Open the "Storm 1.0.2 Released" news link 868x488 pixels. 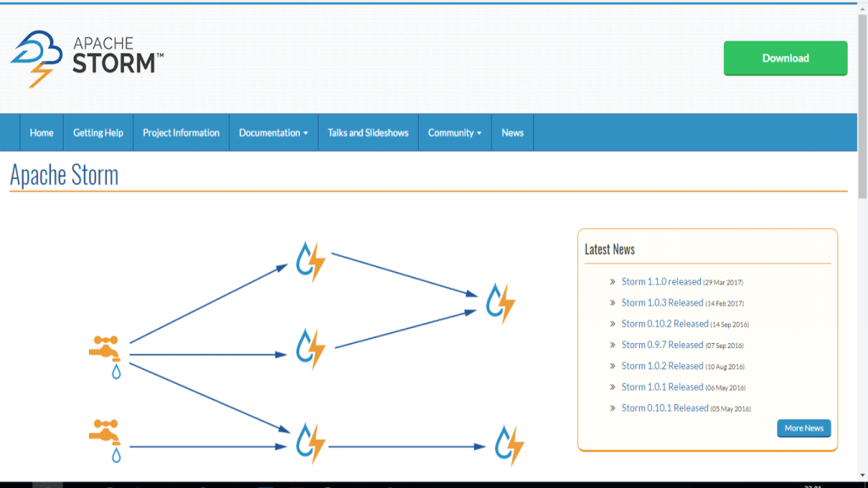662,366
